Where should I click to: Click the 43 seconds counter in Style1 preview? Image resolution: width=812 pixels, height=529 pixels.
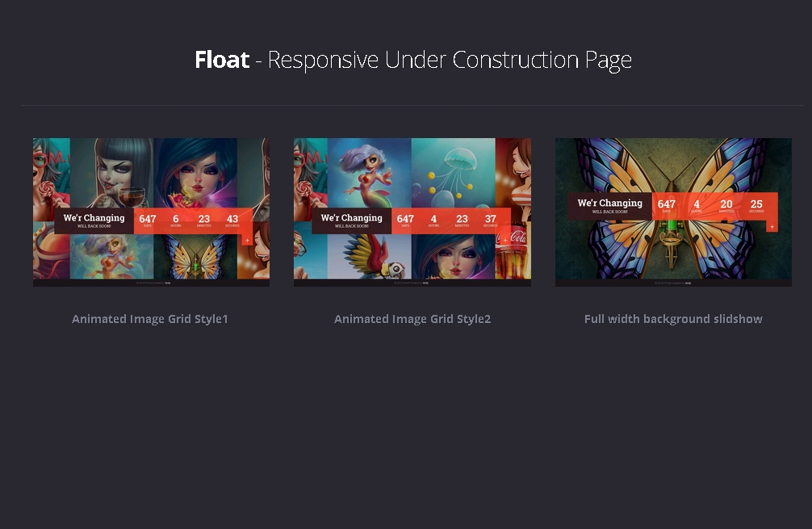click(232, 220)
